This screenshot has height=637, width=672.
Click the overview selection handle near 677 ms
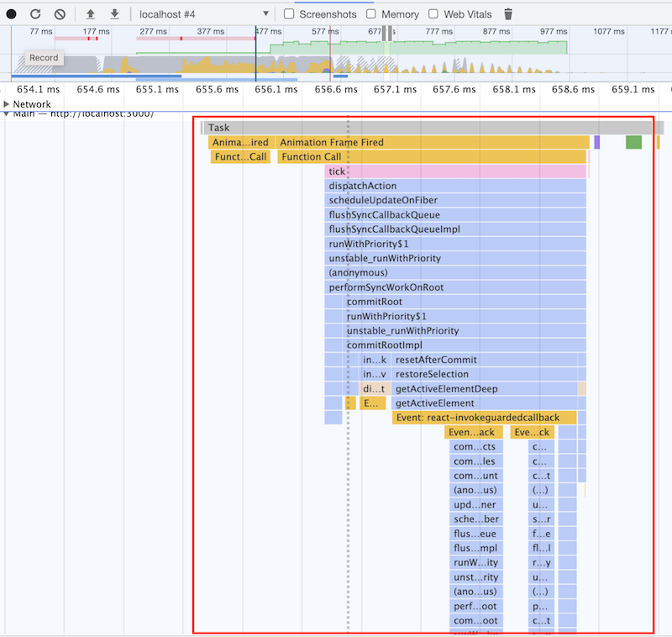(384, 34)
